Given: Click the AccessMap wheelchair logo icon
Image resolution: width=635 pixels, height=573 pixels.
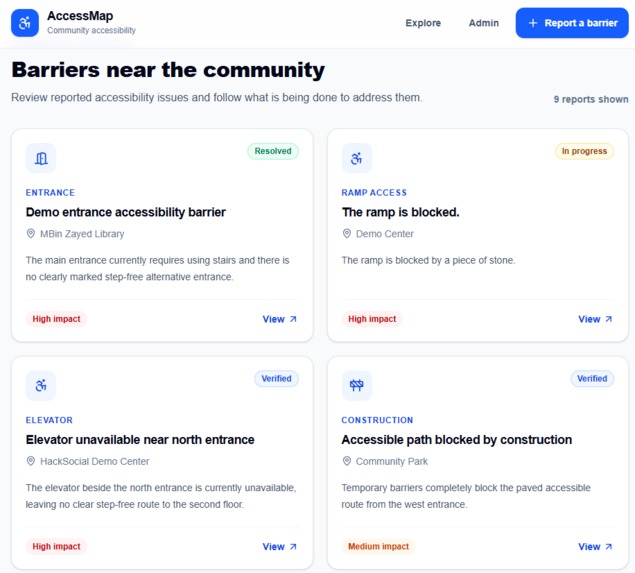Looking at the screenshot, I should tap(25, 23).
